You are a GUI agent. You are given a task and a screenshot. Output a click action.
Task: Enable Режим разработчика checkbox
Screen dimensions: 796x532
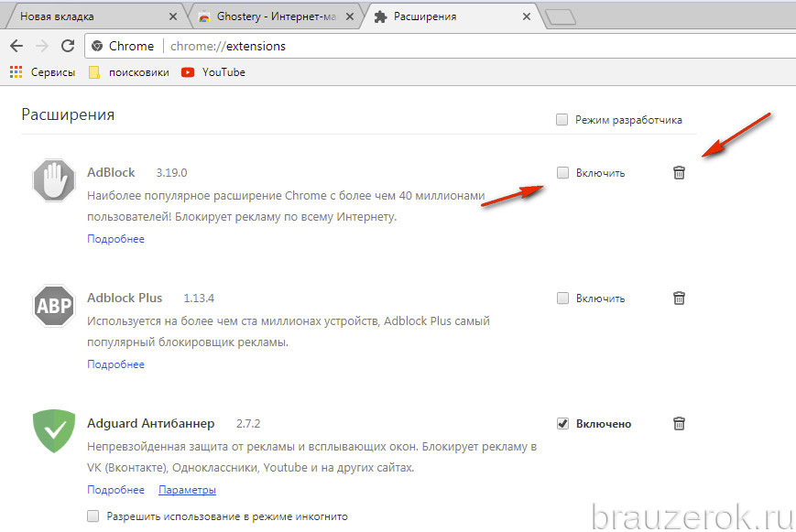click(562, 120)
